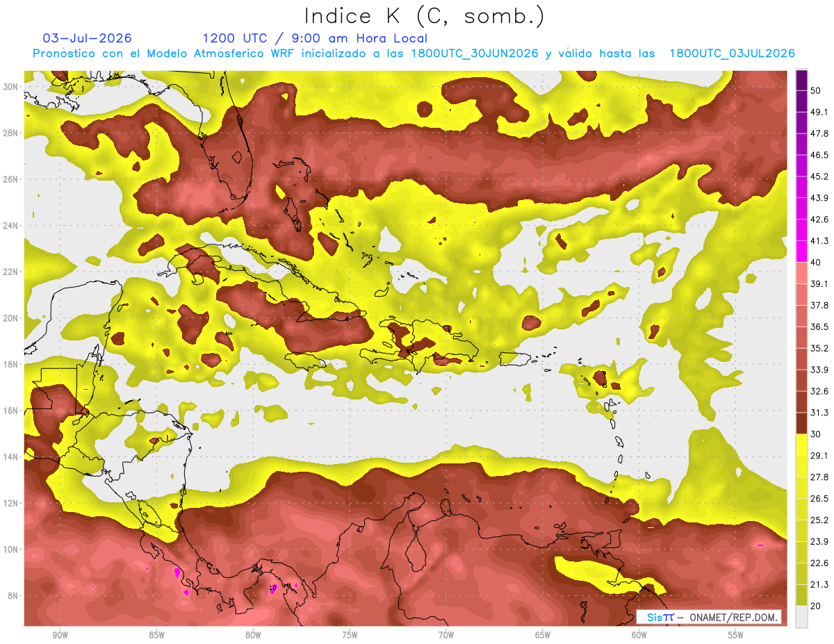Click the colorbar value 47.8
Viewport: 834px width, 644px height.
tap(819, 133)
